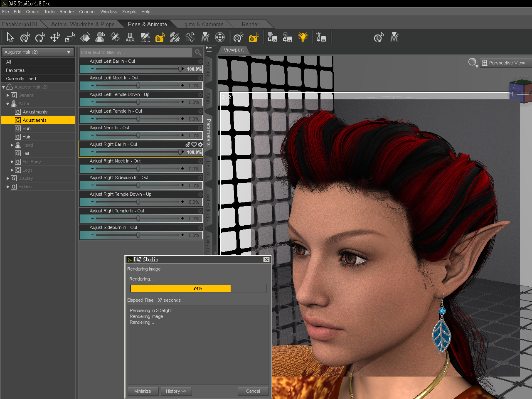Open gear settings for Adjust Neck In - Out
532x399 pixels.
pos(200,128)
